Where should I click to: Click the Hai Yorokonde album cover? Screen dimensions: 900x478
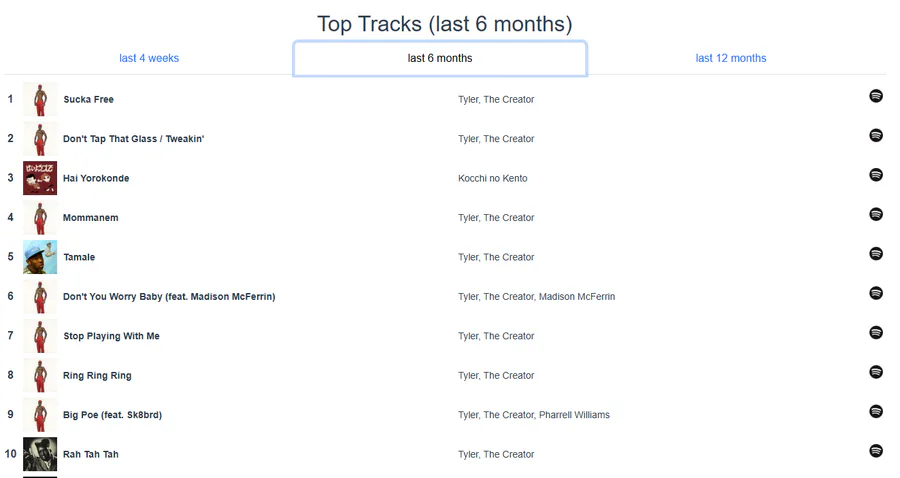(x=40, y=178)
